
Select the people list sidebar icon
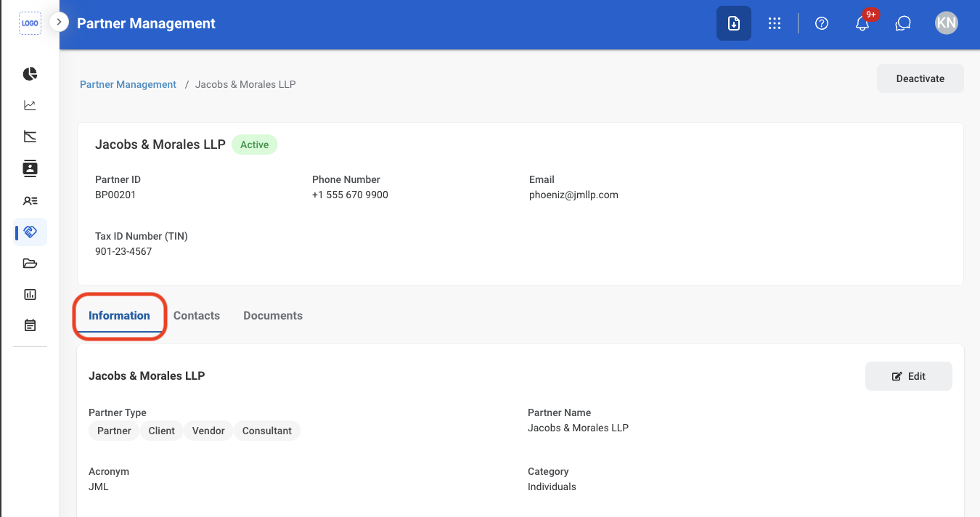click(30, 200)
